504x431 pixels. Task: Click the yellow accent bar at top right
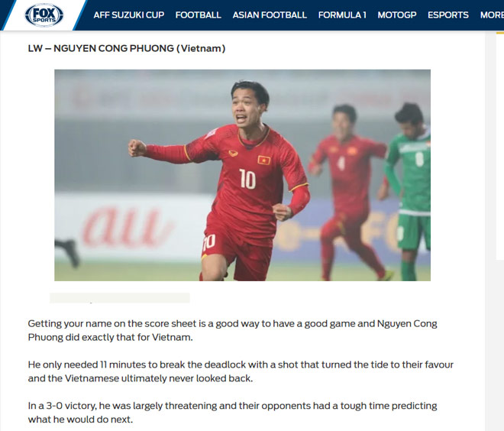click(x=500, y=33)
